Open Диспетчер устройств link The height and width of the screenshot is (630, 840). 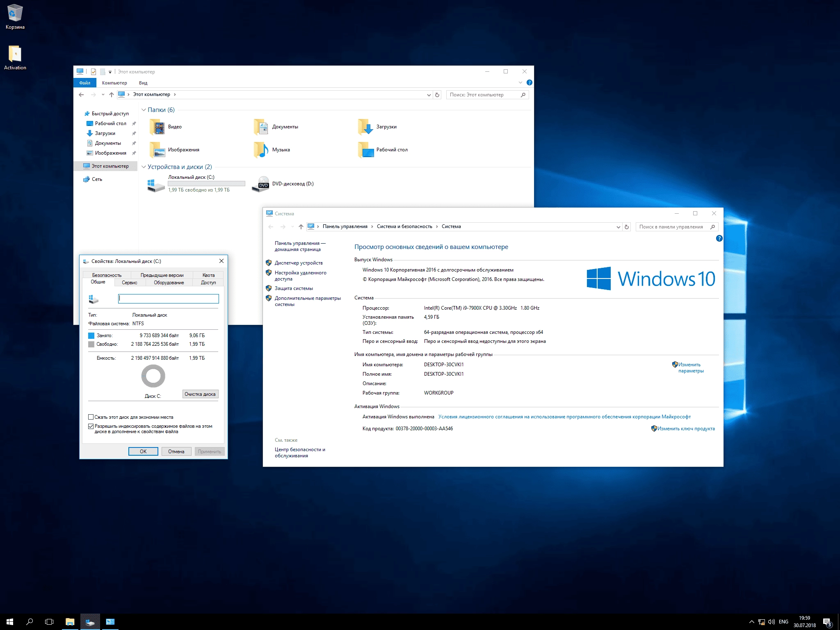[299, 263]
